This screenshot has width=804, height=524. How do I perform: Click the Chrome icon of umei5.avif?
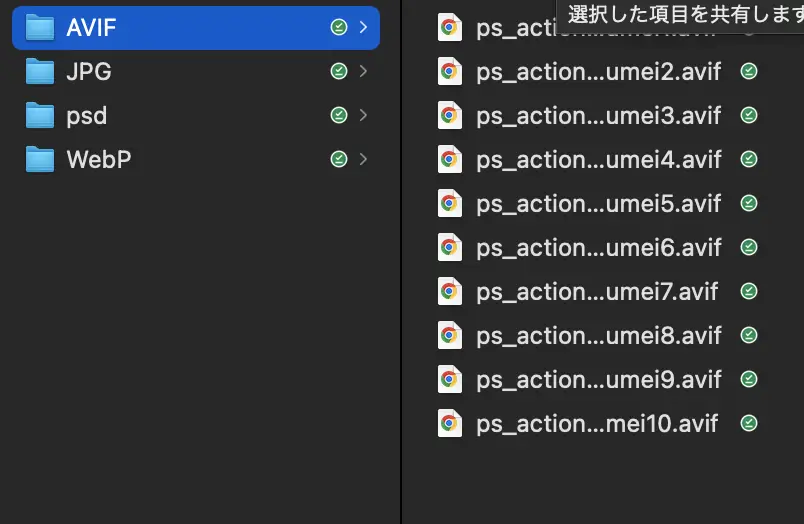(450, 203)
